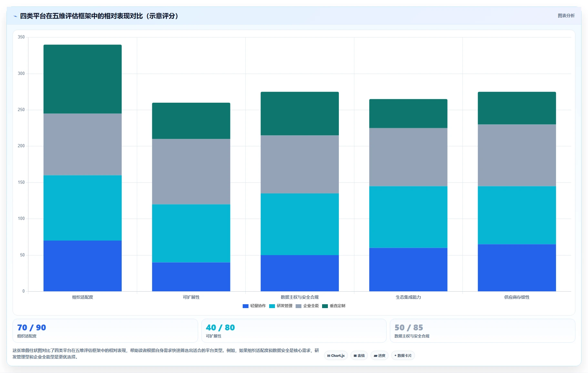The width and height of the screenshot is (588, 373).
Task: Click the 100 y-axis tick label
Action: pos(21,219)
